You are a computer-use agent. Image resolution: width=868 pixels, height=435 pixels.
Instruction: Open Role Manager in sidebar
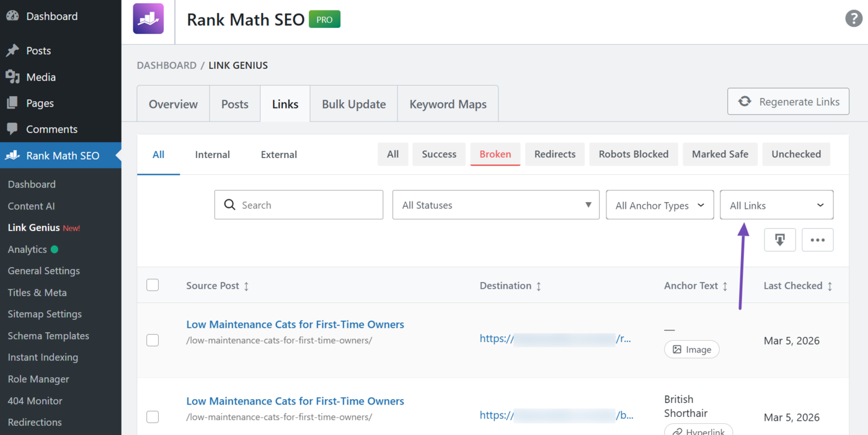pyautogui.click(x=38, y=379)
